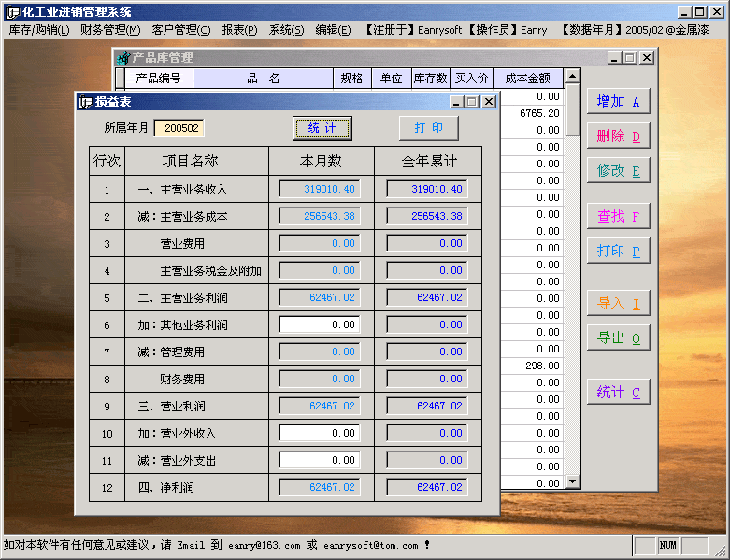This screenshot has width=730, height=560.
Task: Click the 所属年月 input field
Action: (179, 128)
